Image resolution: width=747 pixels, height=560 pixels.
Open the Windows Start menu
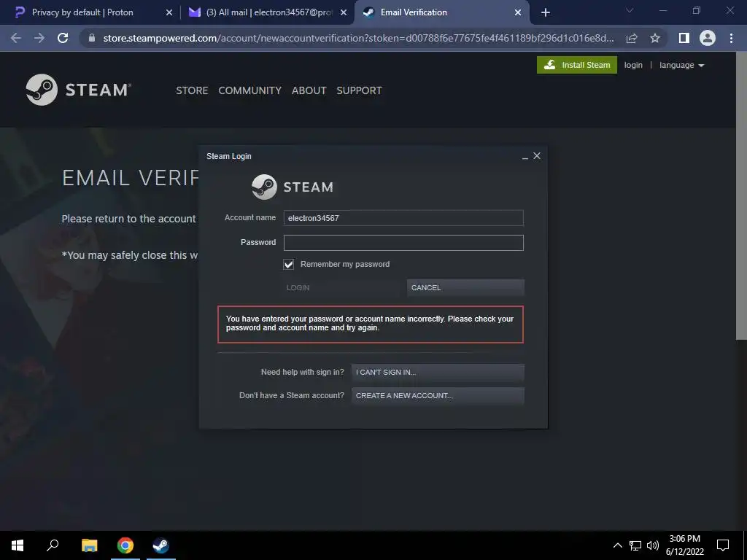coord(18,545)
